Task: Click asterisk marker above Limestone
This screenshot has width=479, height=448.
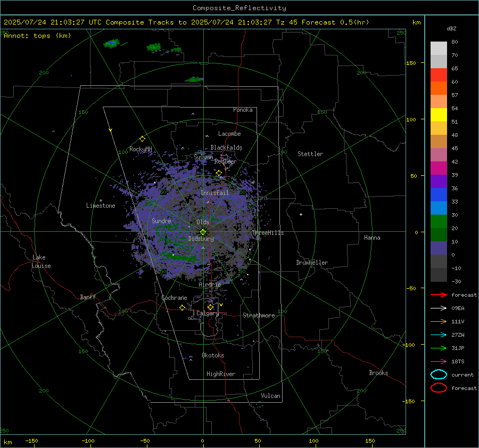Action: coord(101,201)
